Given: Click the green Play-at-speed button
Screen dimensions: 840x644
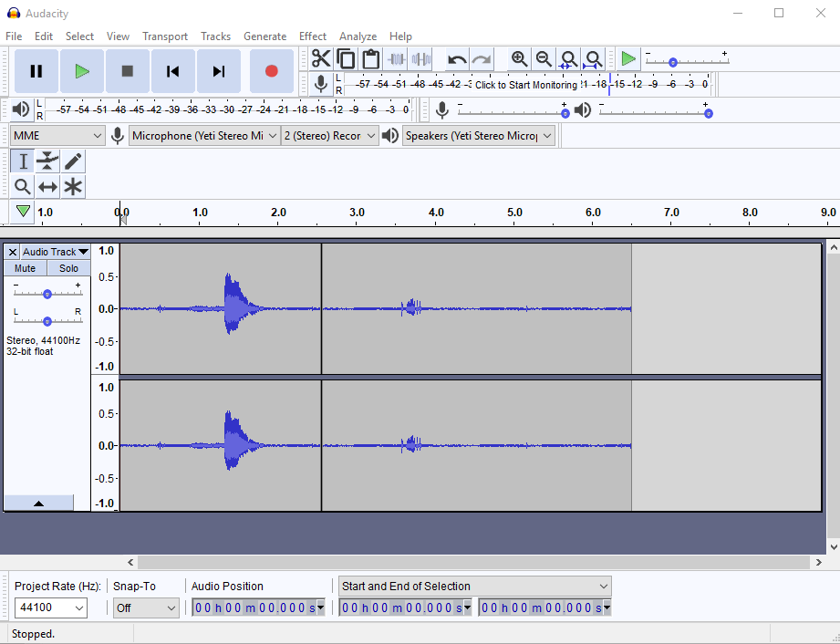Looking at the screenshot, I should point(627,58).
